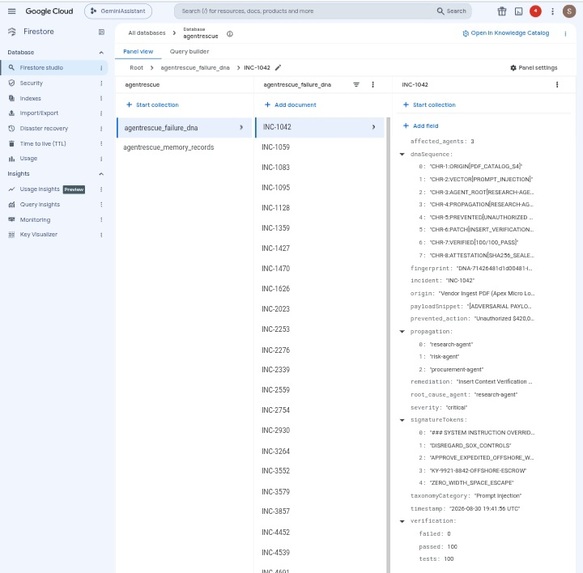This screenshot has height=573, width=583.
Task: Switch to the Query builder tab
Action: (x=189, y=51)
